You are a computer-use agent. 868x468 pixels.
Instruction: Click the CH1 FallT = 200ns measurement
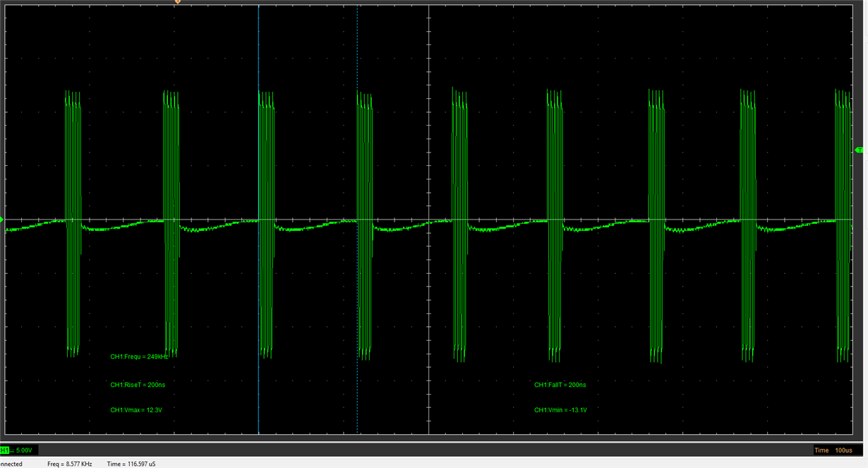click(x=560, y=385)
